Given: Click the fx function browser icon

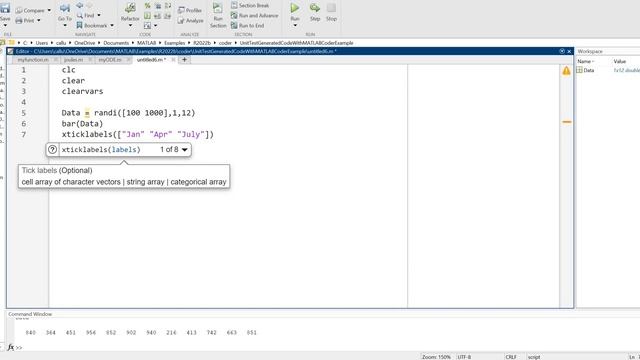Looking at the screenshot, I should click(x=11, y=347).
